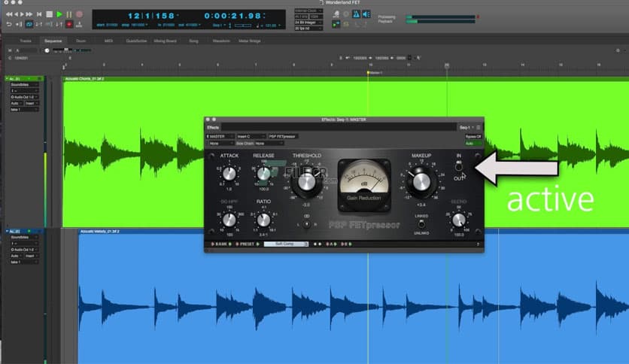This screenshot has height=364, width=629.
Task: Toggle the blue metronome click icon
Action: click(x=356, y=14)
